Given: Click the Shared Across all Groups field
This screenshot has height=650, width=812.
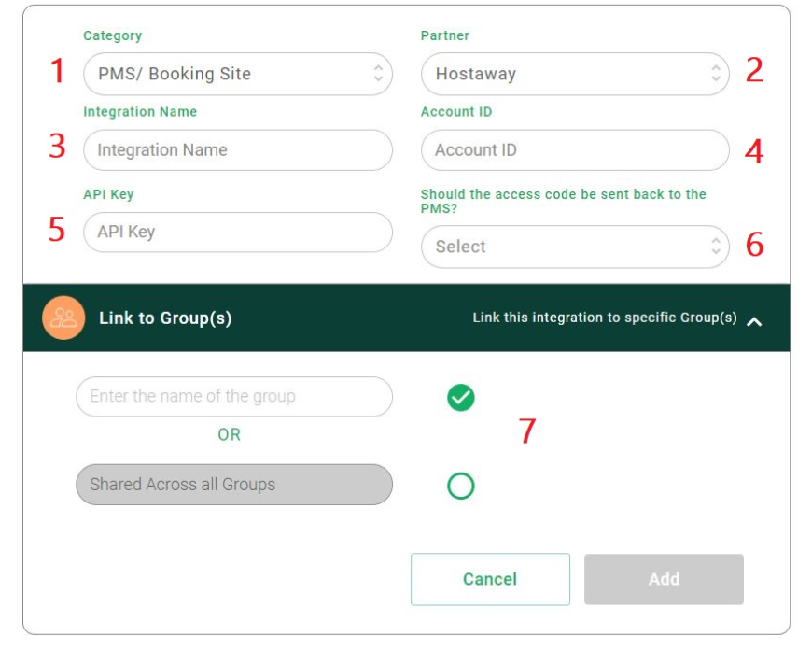Looking at the screenshot, I should 234,485.
